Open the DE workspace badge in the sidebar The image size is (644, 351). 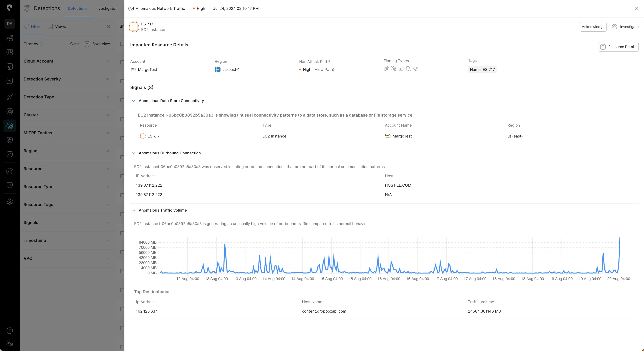click(10, 23)
